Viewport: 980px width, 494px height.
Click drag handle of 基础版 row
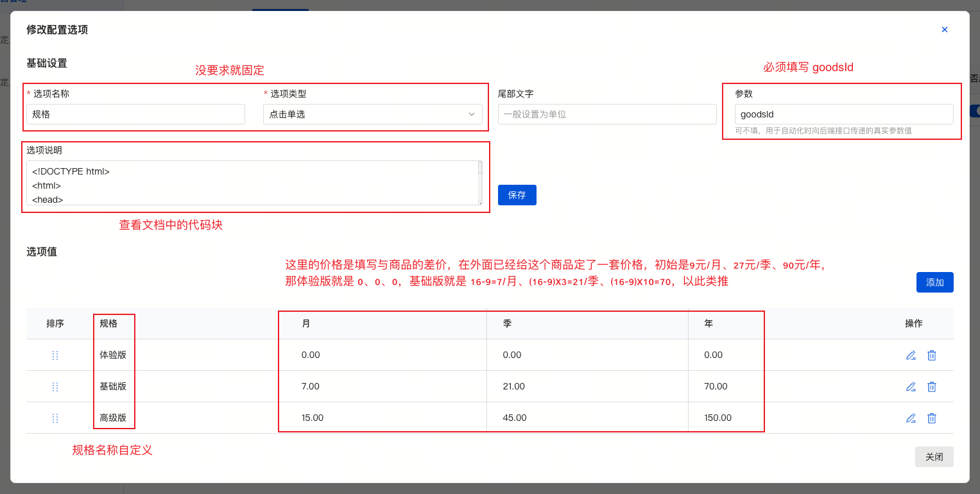point(55,387)
